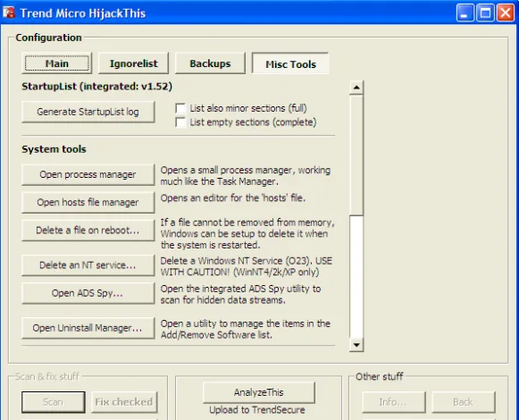This screenshot has height=420, width=519.
Task: Click the vertical scrollbar thumb
Action: pyautogui.click(x=356, y=155)
